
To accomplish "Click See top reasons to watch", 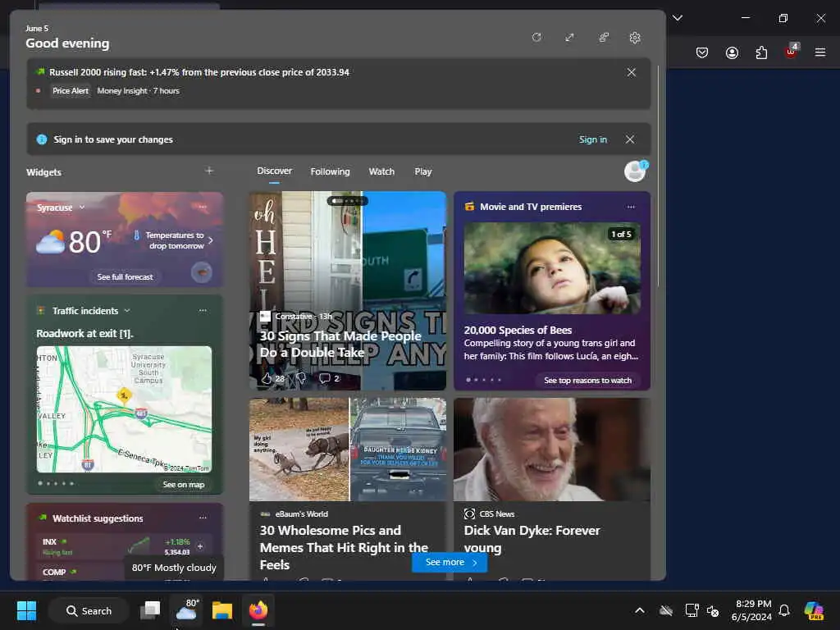I will coord(587,381).
